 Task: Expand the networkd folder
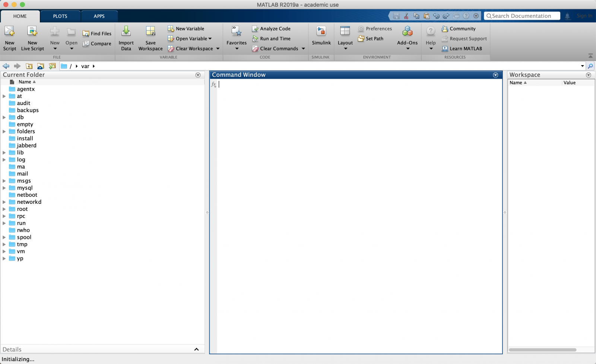[4, 202]
